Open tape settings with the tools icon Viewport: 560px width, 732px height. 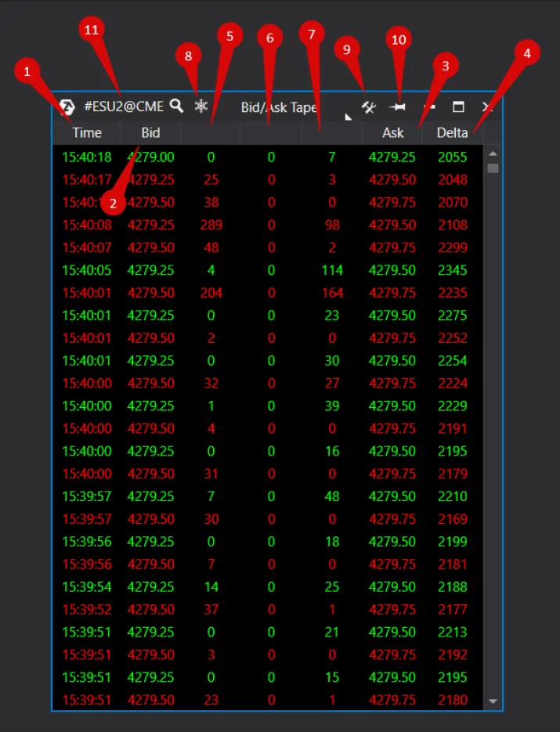point(369,107)
